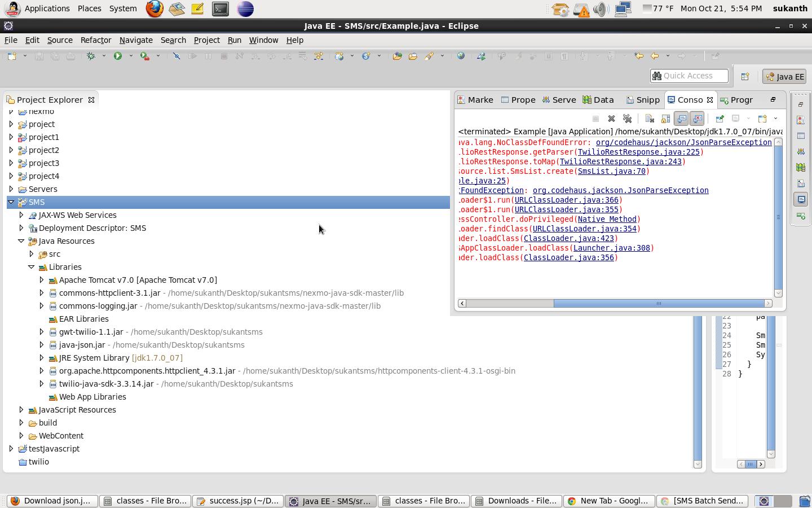Image resolution: width=812 pixels, height=508 pixels.
Task: Click the TwilioRestResponse.java:225 link
Action: pos(638,152)
